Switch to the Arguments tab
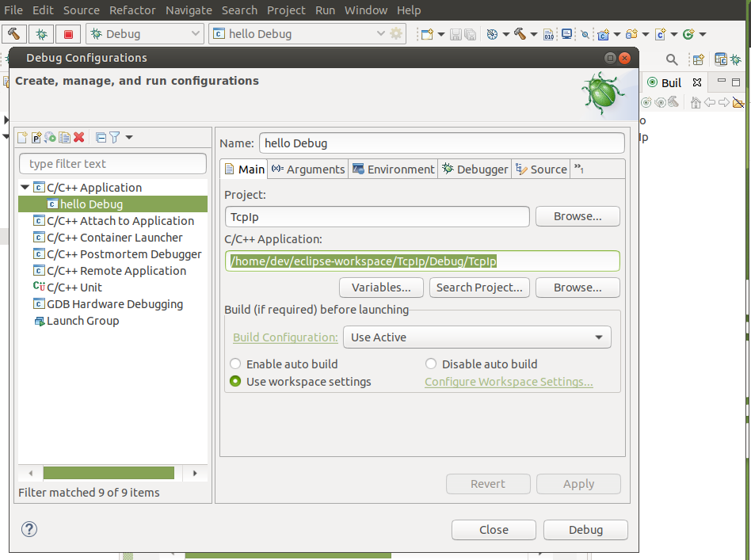The image size is (751, 560). [x=308, y=169]
